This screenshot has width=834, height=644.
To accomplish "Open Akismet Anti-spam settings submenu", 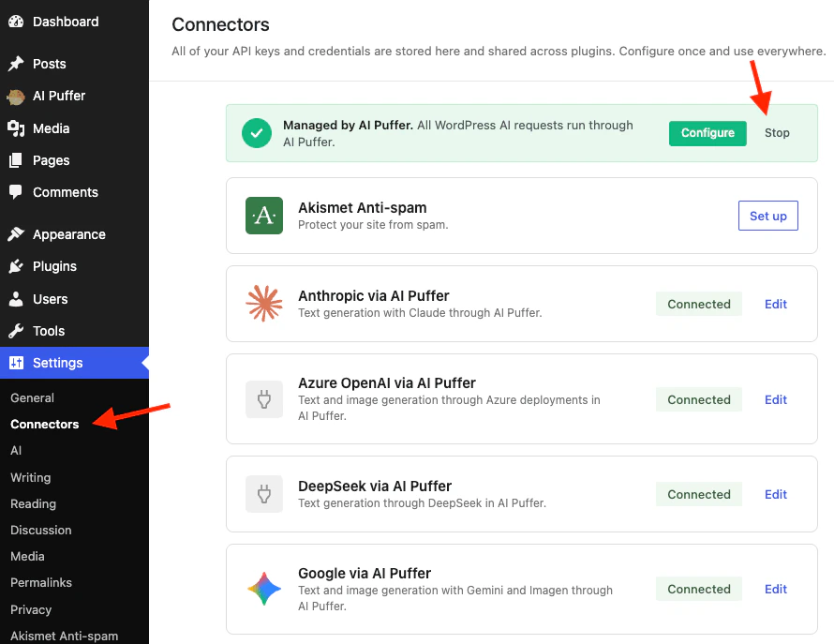I will point(65,636).
